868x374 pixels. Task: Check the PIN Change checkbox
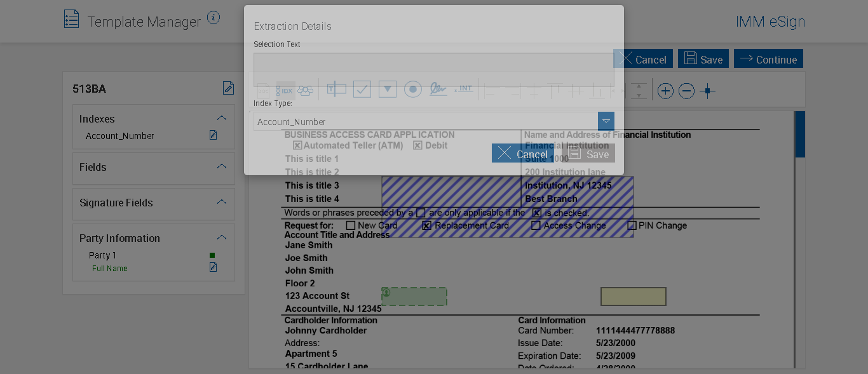click(x=632, y=225)
